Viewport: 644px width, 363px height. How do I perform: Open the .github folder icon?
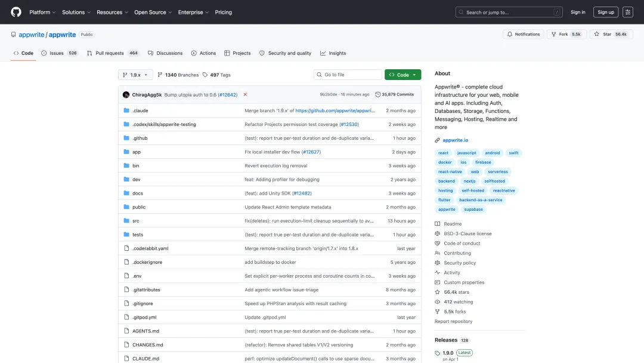[126, 138]
